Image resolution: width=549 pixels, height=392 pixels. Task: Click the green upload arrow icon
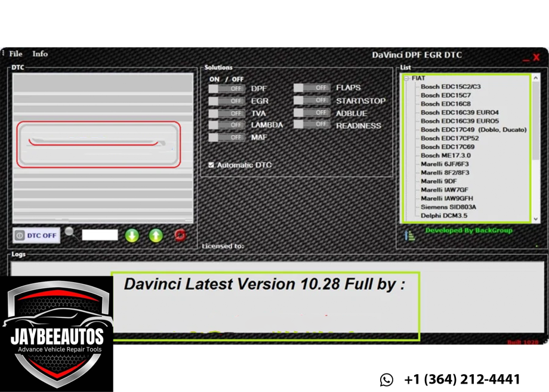pyautogui.click(x=156, y=235)
